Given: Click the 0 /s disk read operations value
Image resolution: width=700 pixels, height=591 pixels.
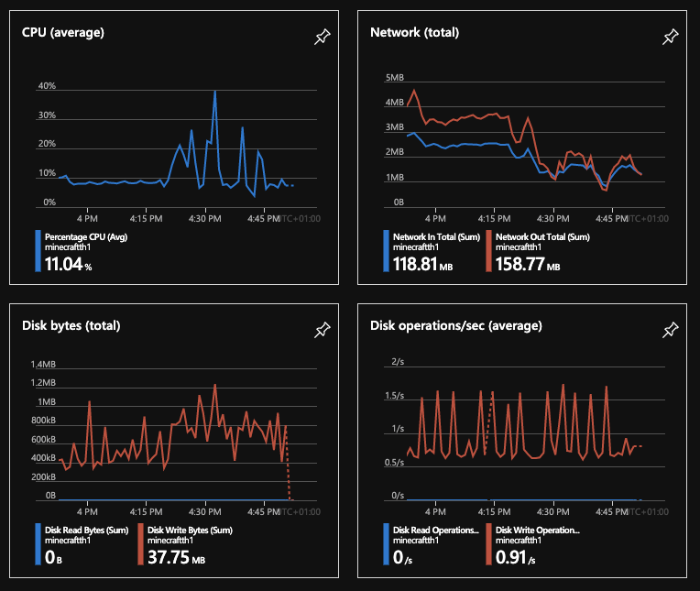Looking at the screenshot, I should [402, 557].
